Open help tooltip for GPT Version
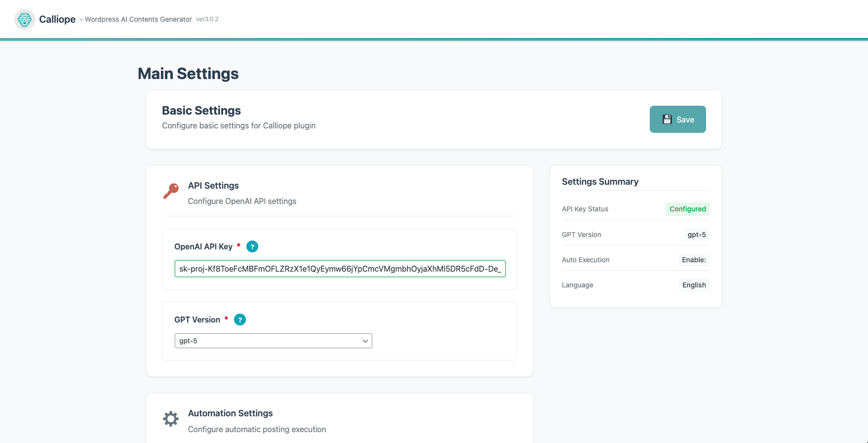This screenshot has height=443, width=868. [x=240, y=320]
